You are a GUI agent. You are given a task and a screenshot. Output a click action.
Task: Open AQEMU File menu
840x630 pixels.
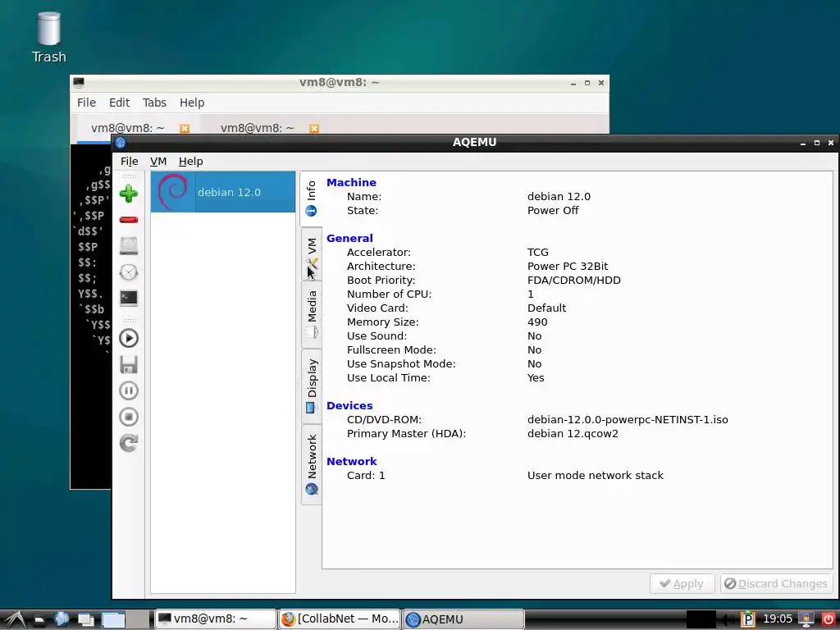click(129, 162)
